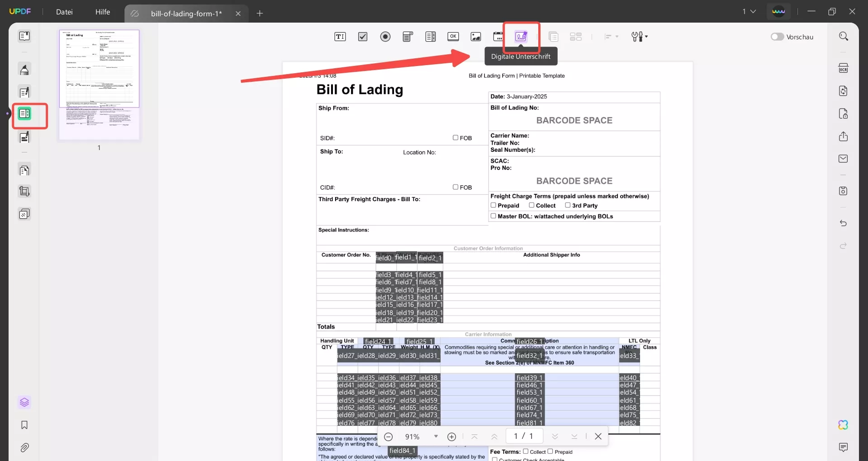Expand the zoom percentage dropdown
Image resolution: width=868 pixels, height=461 pixels.
[x=436, y=437]
